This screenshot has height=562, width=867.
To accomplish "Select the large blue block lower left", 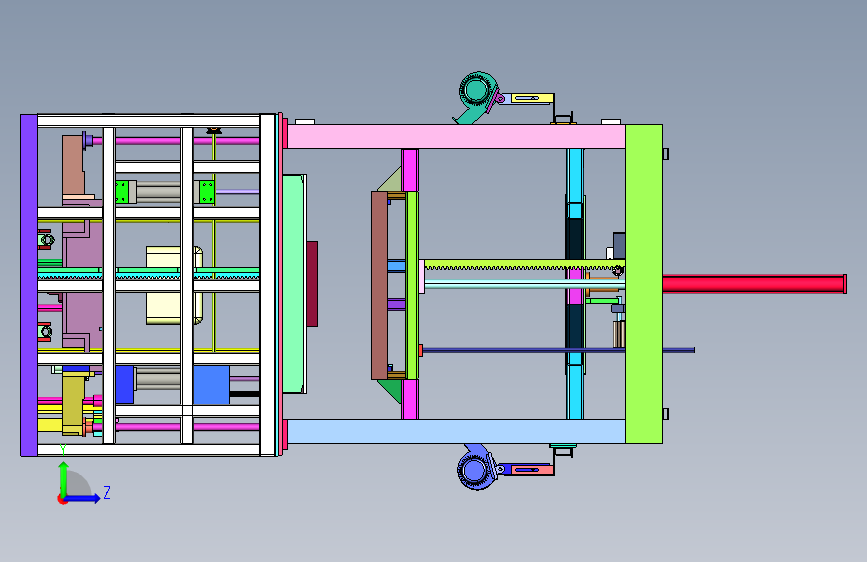I will click(211, 384).
